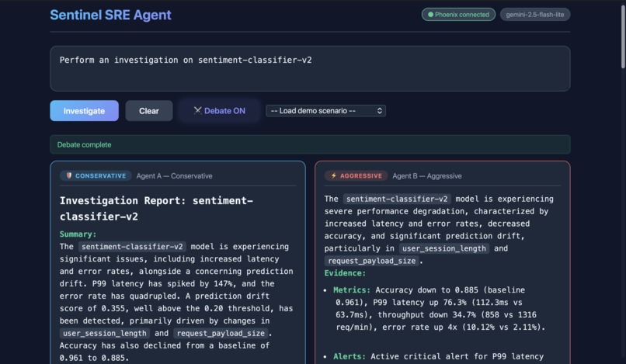Click the 'Agent B — Aggressive' label
626x364 pixels.
pyautogui.click(x=426, y=176)
